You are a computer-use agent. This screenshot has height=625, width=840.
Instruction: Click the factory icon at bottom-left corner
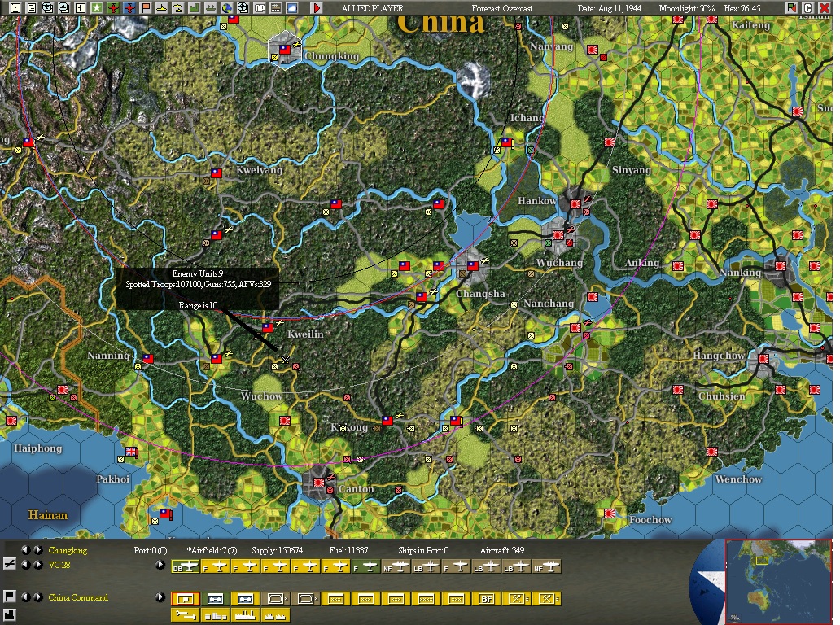pyautogui.click(x=9, y=614)
